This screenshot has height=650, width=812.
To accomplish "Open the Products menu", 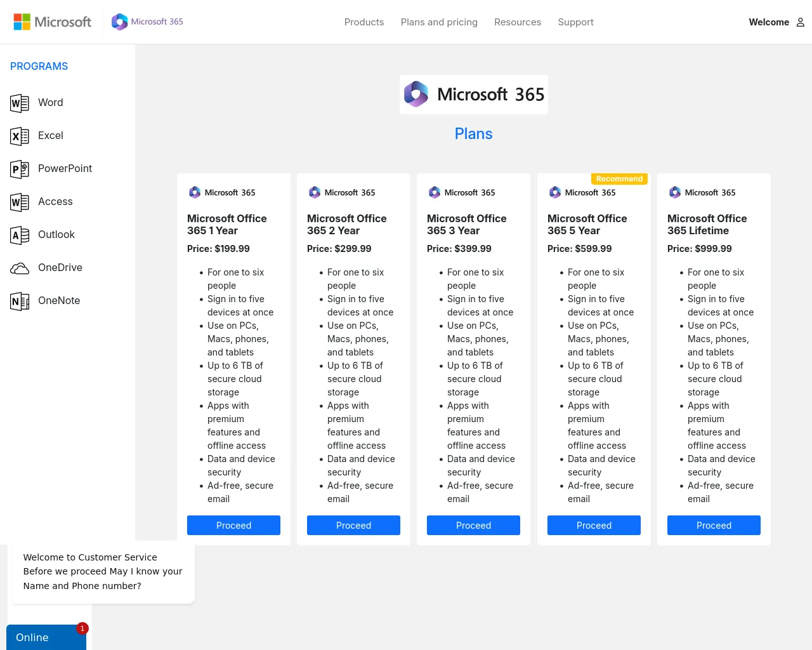I will pos(364,22).
